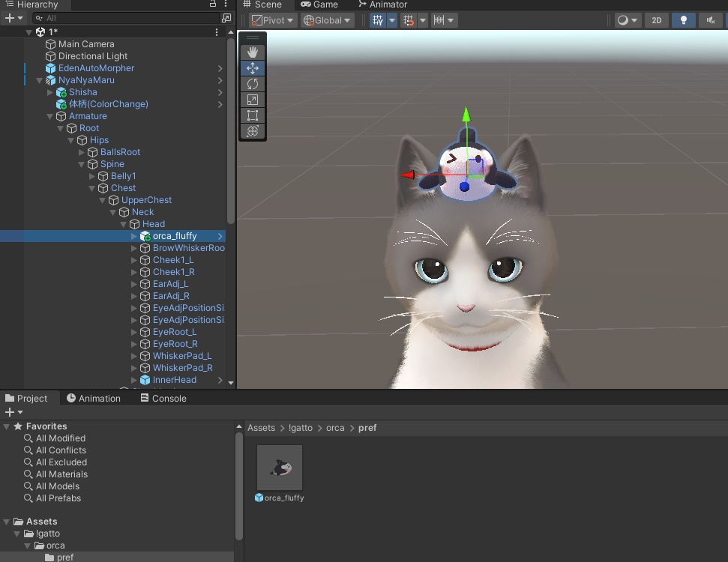Select the Rotate tool
Screen dimensions: 728x562
tap(253, 84)
